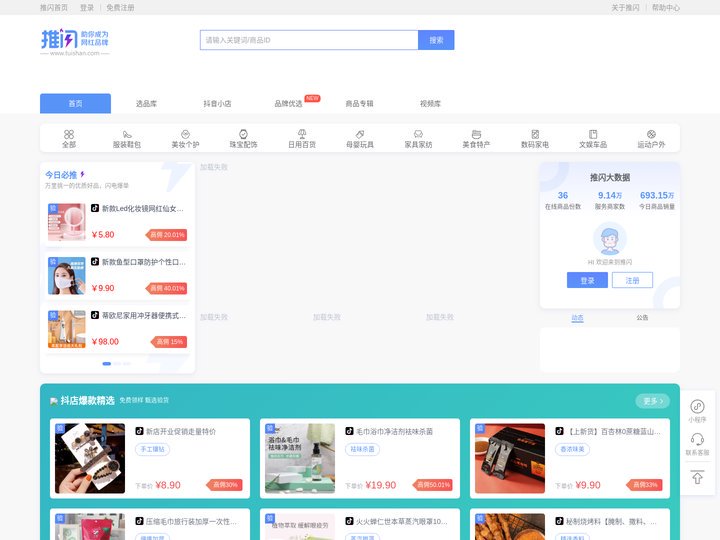Screen dimensions: 720x540
Task: Open the 小程序 sidebar icon
Action: [698, 406]
